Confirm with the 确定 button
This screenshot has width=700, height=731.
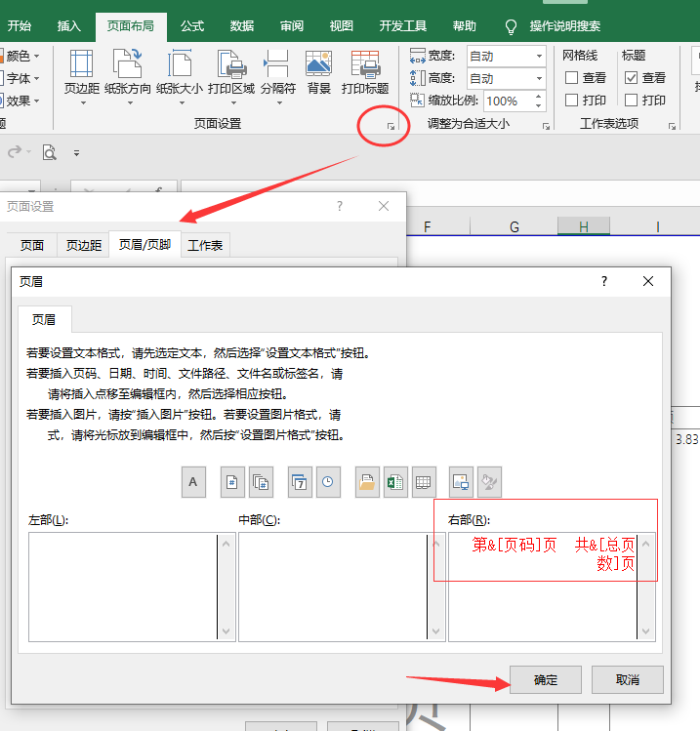tap(546, 679)
